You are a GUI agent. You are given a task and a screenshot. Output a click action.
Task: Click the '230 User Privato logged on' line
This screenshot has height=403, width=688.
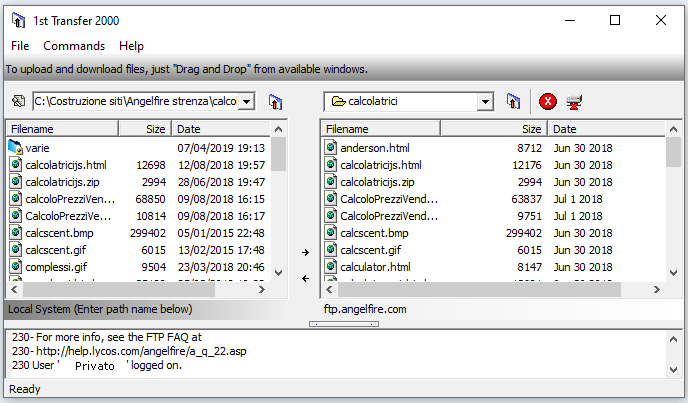pyautogui.click(x=97, y=365)
